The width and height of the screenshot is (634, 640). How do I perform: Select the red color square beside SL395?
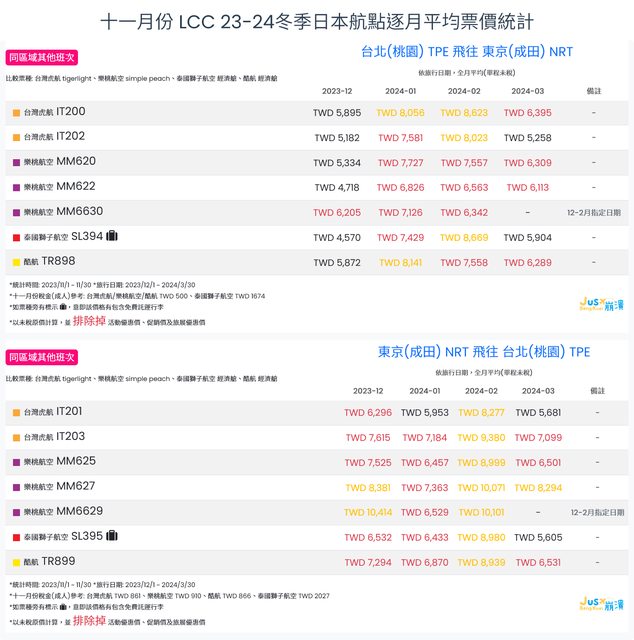(x=16, y=537)
